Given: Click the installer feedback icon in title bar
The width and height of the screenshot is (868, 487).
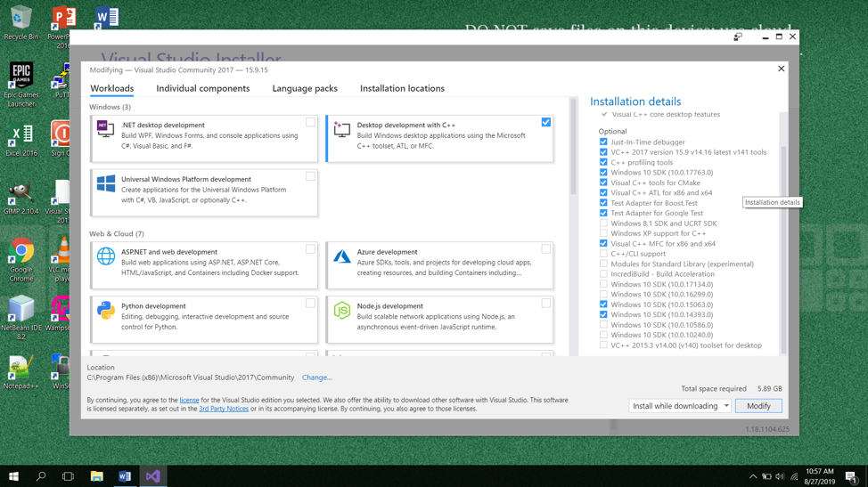Looking at the screenshot, I should 737,37.
